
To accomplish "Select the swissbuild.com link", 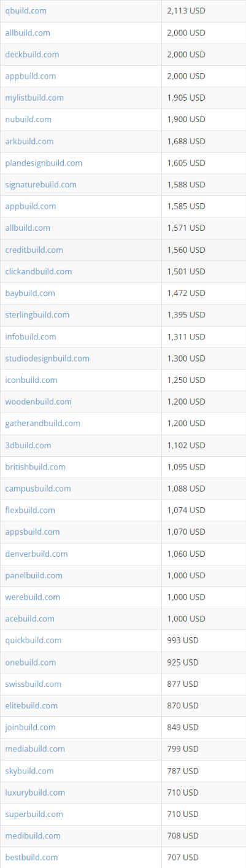I will 33,684.
